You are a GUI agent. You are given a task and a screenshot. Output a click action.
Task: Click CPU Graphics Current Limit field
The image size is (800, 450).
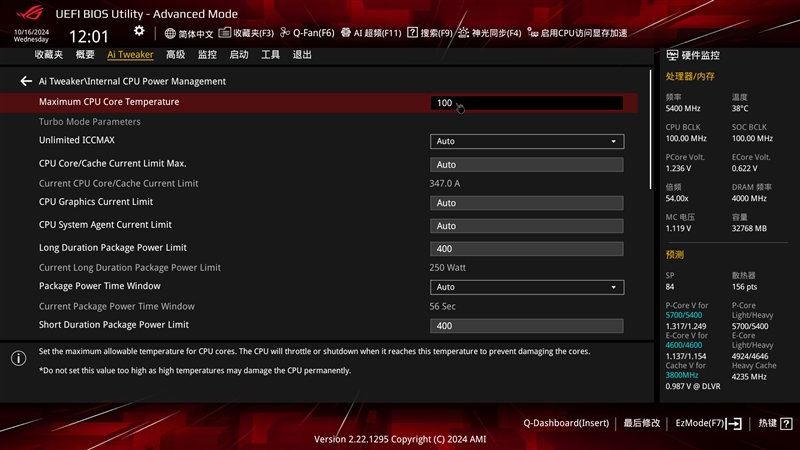point(527,203)
